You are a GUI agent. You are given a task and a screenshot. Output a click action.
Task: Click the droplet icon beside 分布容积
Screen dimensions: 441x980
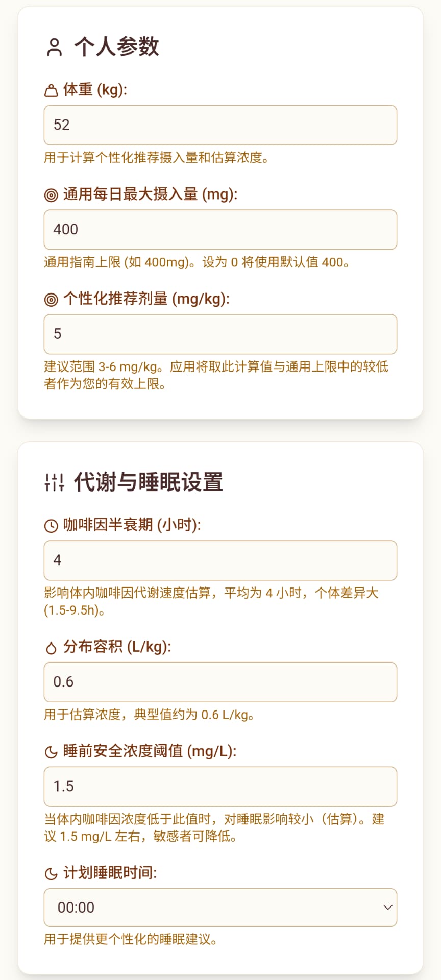(51, 648)
